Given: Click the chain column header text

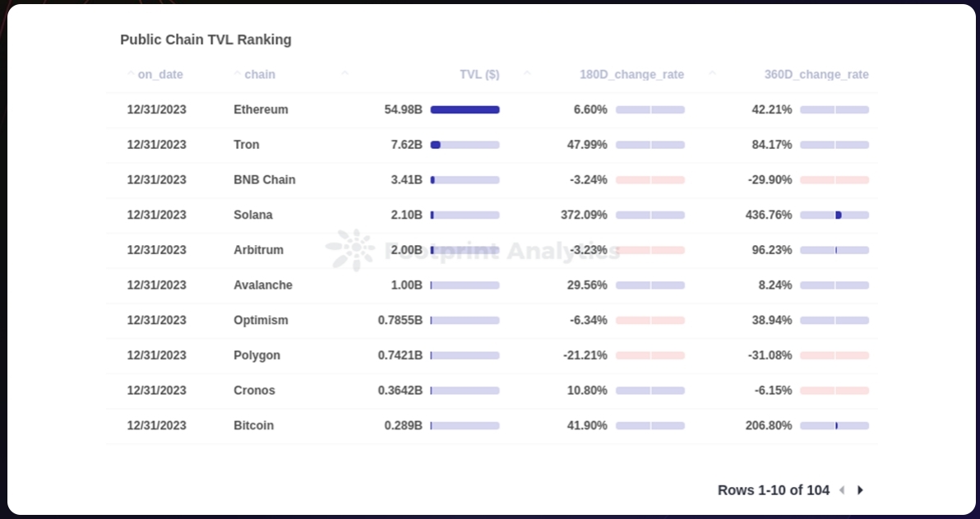Looking at the screenshot, I should tap(260, 75).
